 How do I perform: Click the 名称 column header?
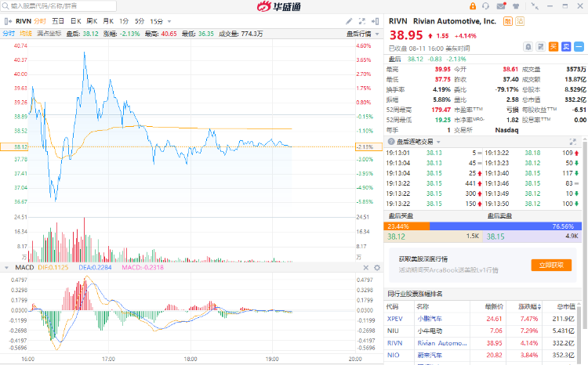click(423, 307)
